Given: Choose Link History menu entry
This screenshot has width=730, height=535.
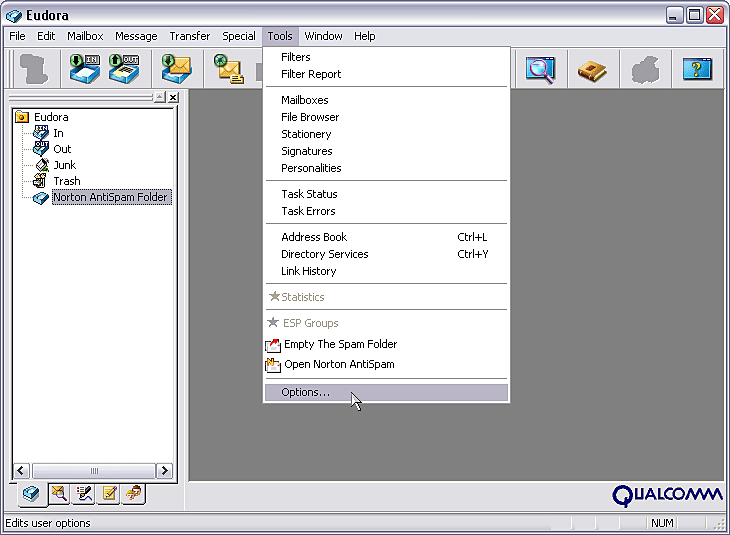Looking at the screenshot, I should pyautogui.click(x=386, y=271).
